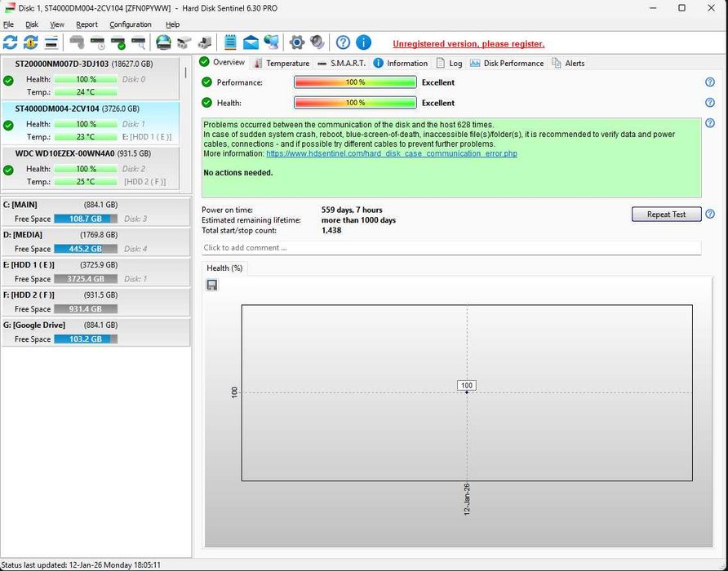
Task: Open the File menu
Action: (x=8, y=24)
